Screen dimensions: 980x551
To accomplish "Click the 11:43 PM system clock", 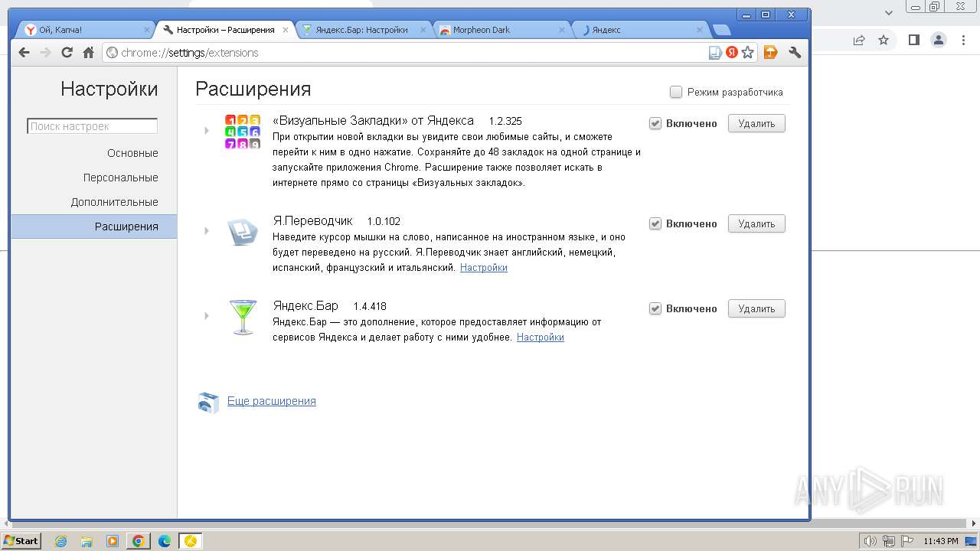I will tap(941, 541).
